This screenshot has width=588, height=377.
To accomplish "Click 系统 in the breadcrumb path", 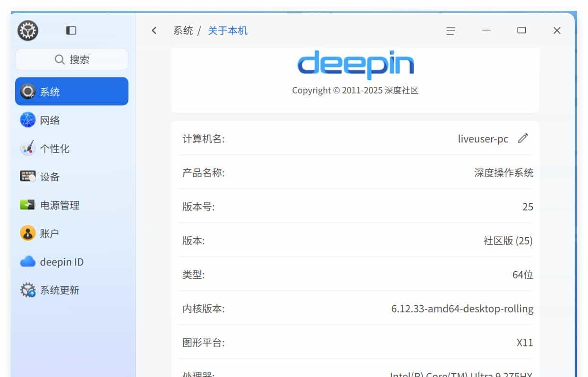I will (184, 30).
